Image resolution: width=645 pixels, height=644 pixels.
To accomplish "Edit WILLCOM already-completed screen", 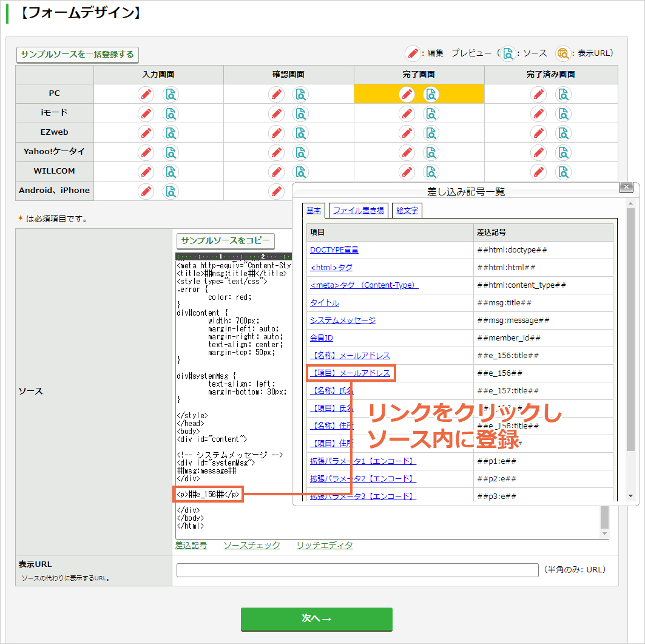I will (x=538, y=172).
